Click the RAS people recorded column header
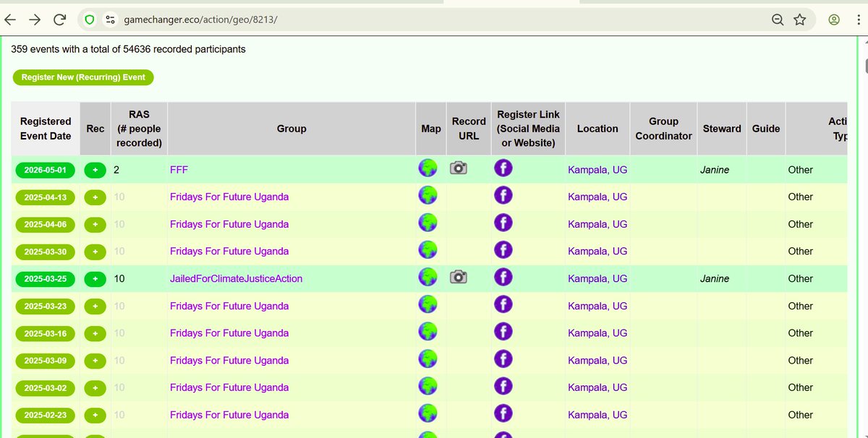The image size is (868, 438). (x=139, y=129)
